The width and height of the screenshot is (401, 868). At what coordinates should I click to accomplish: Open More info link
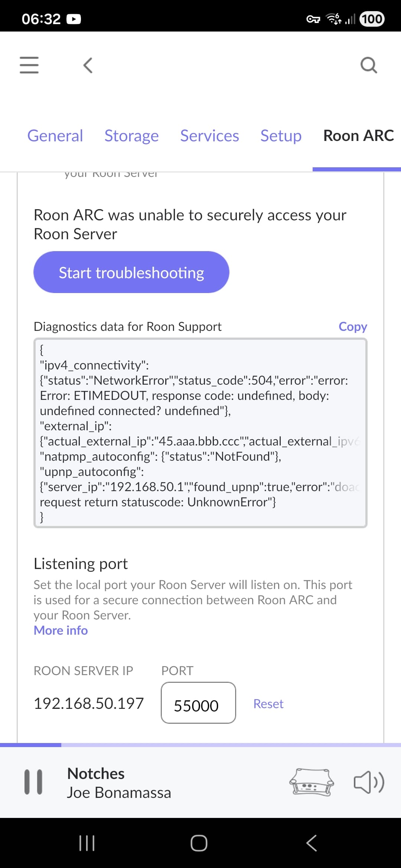tap(61, 630)
